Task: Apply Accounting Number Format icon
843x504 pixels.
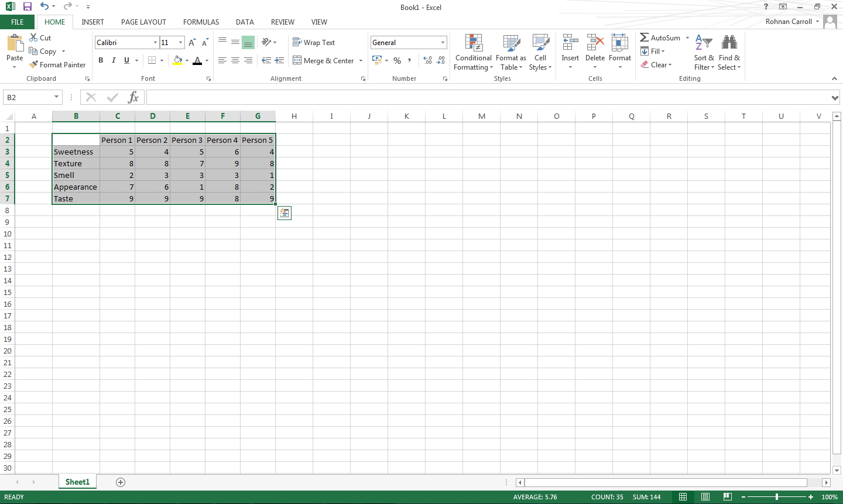Action: [377, 60]
